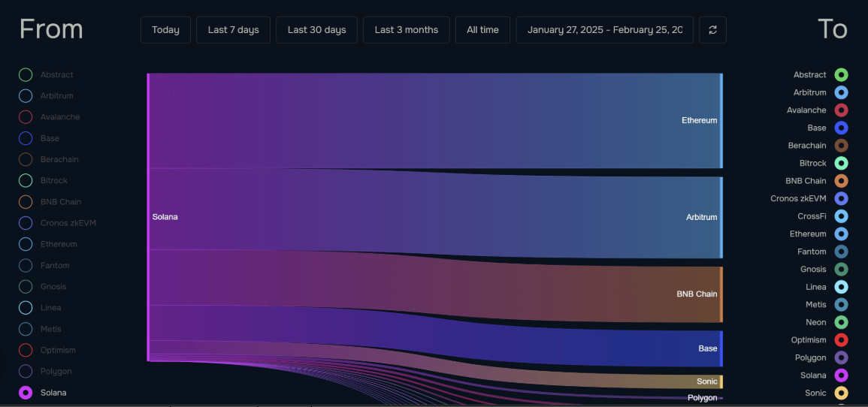Click the Last 3 months button
The image size is (868, 407).
pyautogui.click(x=406, y=30)
